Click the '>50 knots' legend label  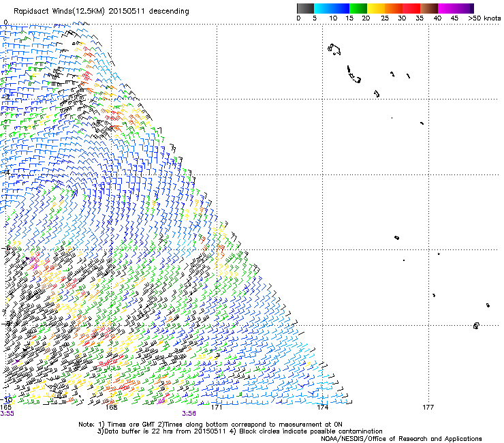[484, 18]
